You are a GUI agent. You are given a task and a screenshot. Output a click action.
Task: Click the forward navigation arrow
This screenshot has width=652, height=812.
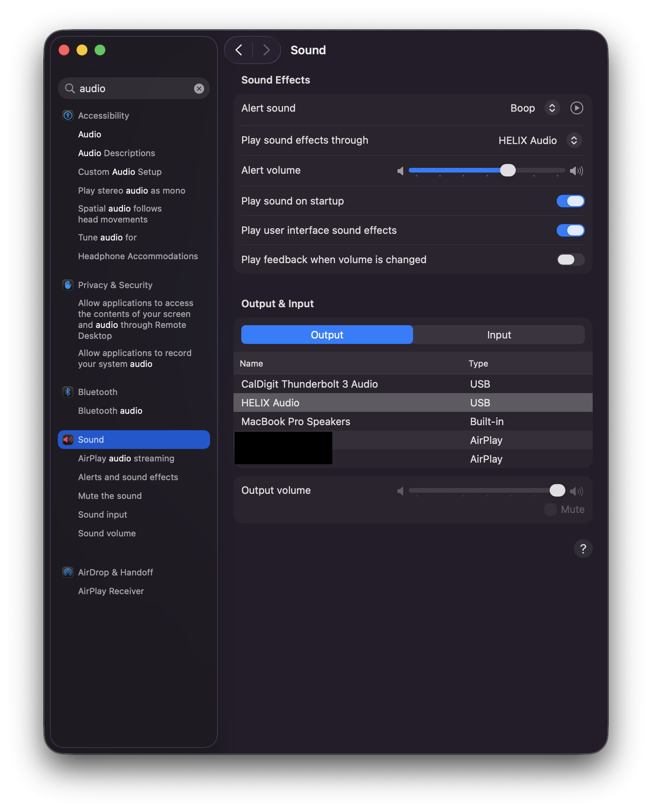[267, 50]
